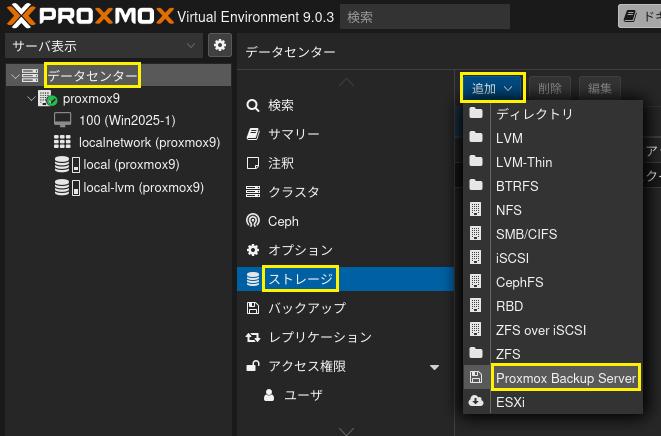Click the building icon beside NFS
This screenshot has width=661, height=436.
[x=476, y=209]
